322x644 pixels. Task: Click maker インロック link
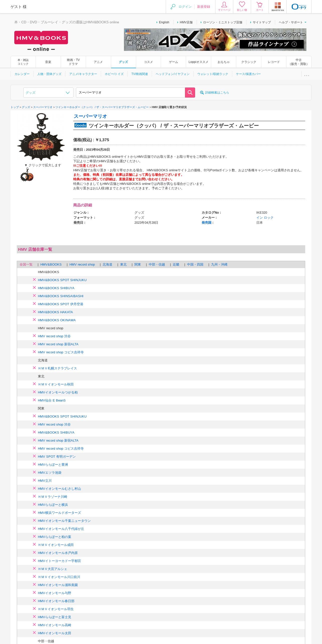[265, 217]
